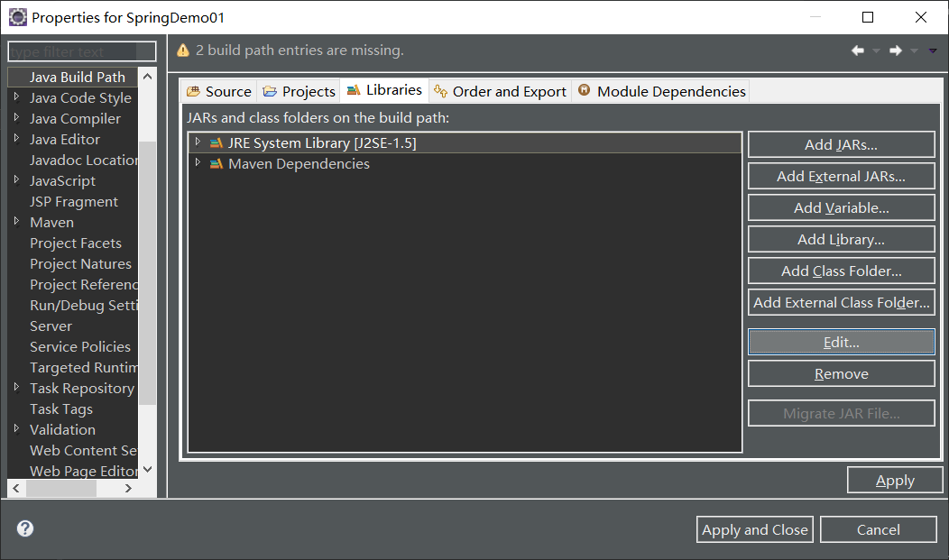Click the Add JARs... button

pyautogui.click(x=842, y=144)
